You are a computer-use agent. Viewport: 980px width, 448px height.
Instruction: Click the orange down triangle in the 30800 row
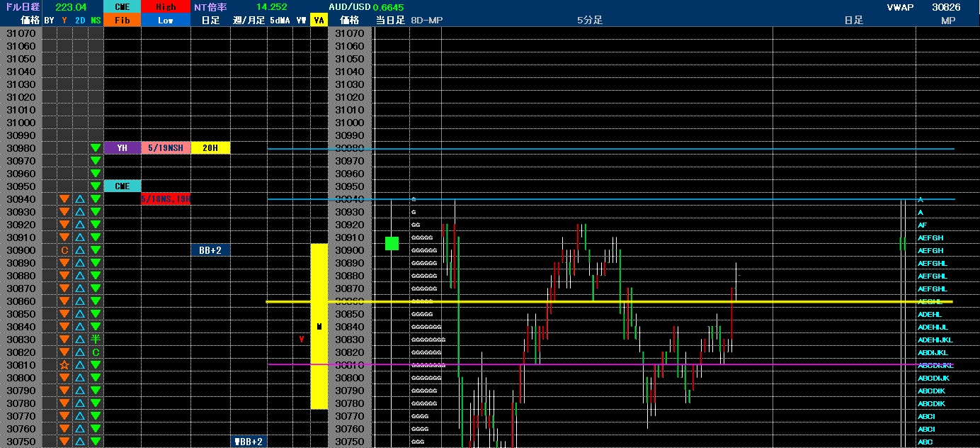pyautogui.click(x=64, y=378)
